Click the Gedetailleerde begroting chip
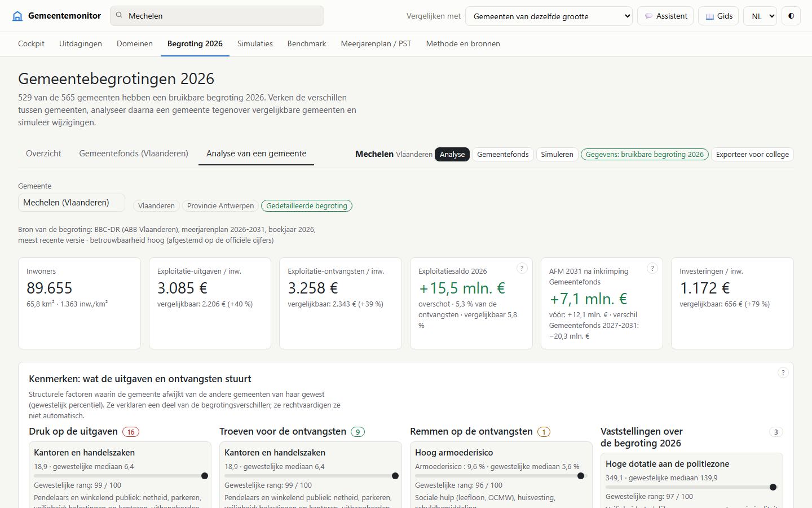Viewport: 812px width, 508px height. coord(307,206)
